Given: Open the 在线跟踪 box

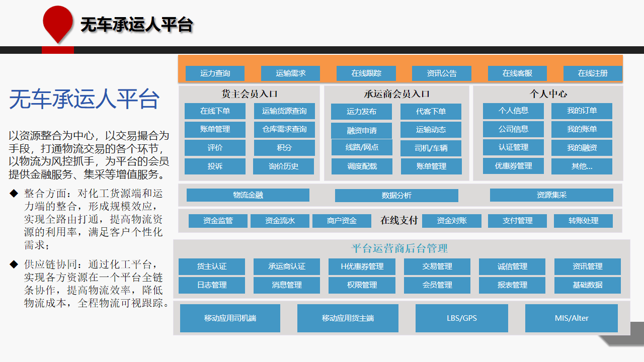Looking at the screenshot, I should point(366,73).
